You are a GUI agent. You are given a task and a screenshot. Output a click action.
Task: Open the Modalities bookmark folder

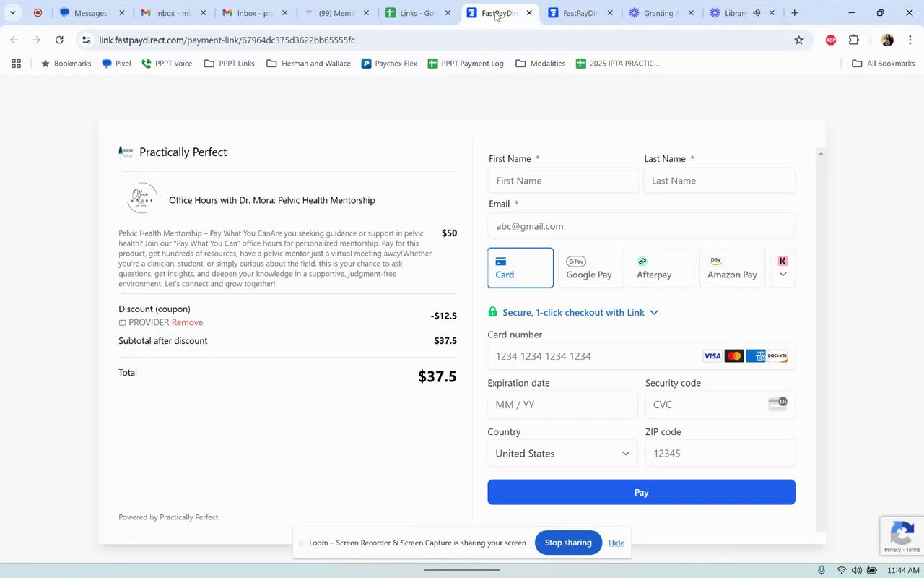click(540, 64)
